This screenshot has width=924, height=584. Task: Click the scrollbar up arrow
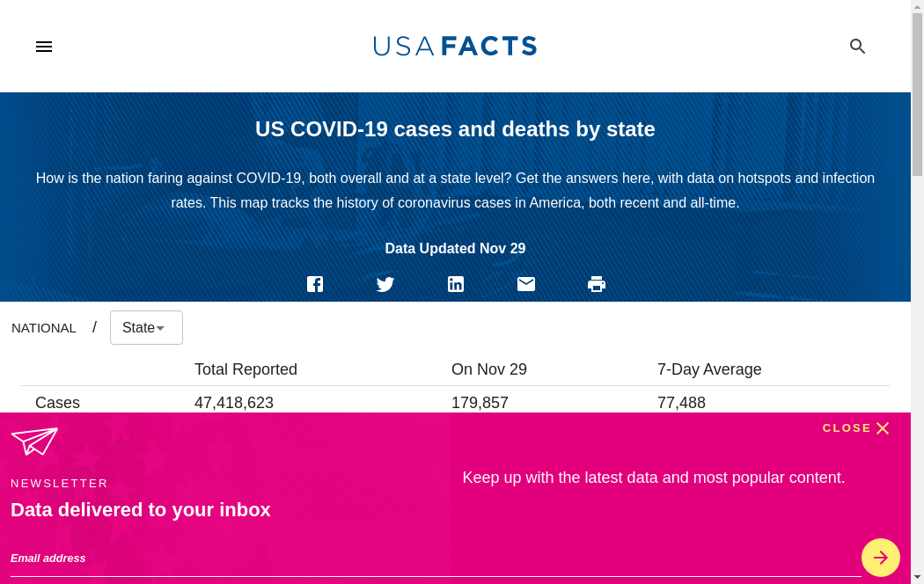(917, 6)
